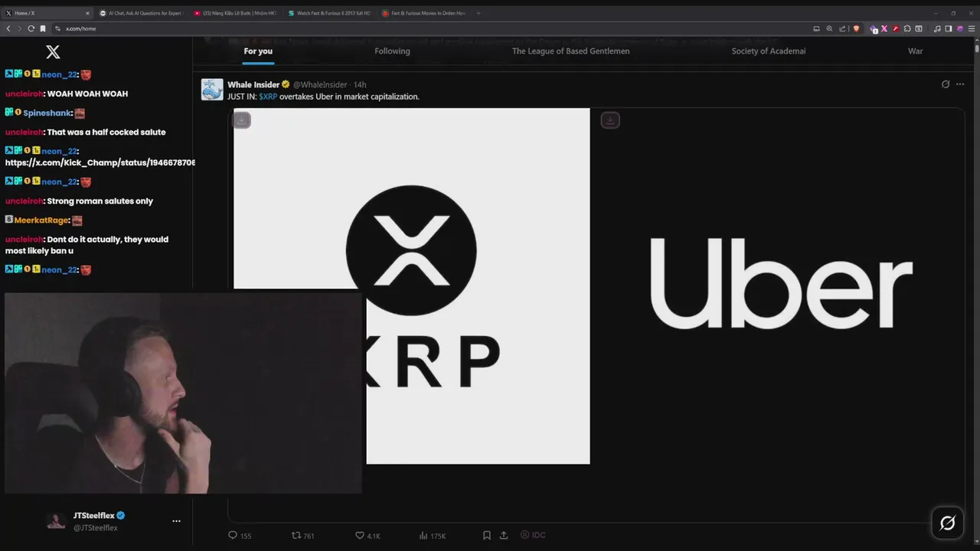
Task: Open the zoom magnifier toolbar icon
Action: coord(829,28)
